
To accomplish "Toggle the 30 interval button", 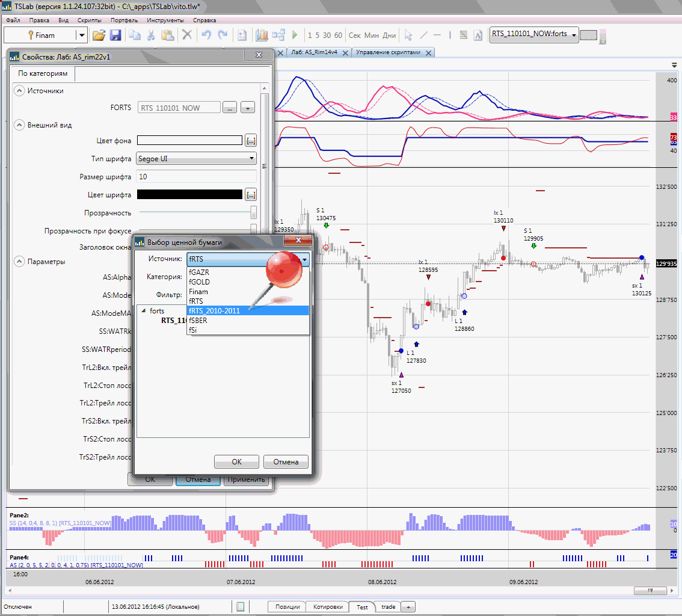I will [327, 35].
